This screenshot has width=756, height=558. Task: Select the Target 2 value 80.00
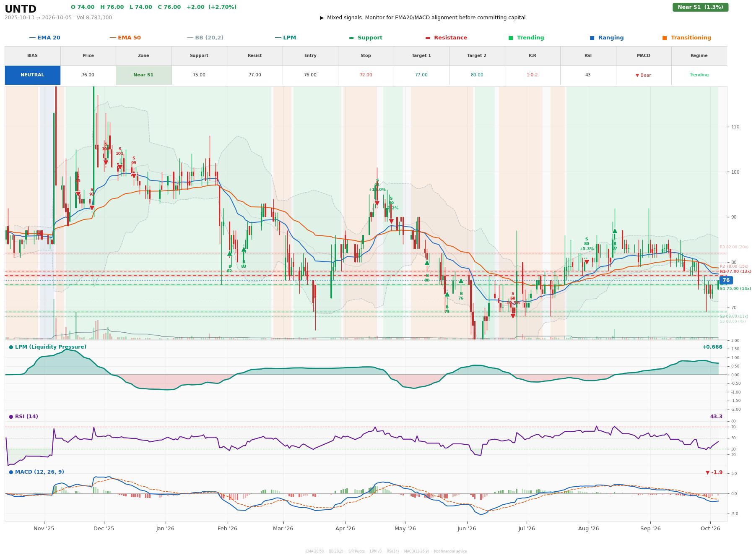[x=477, y=75]
